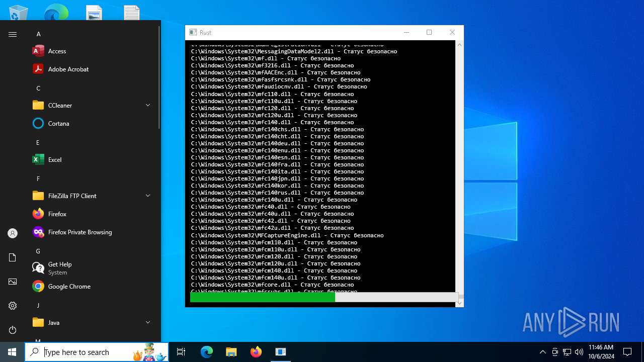644x362 pixels.
Task: Jump to letter J section header
Action: (38, 306)
